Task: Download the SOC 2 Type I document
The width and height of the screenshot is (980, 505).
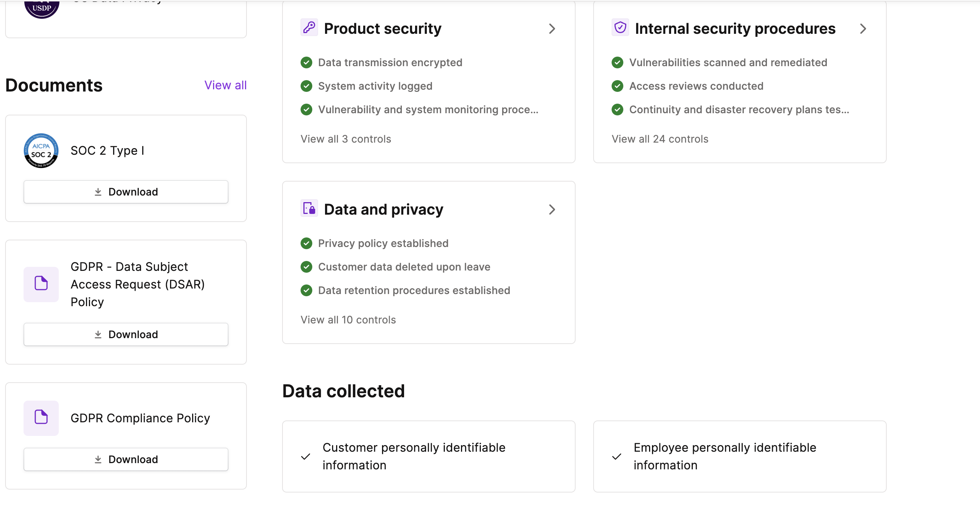Action: tap(126, 192)
